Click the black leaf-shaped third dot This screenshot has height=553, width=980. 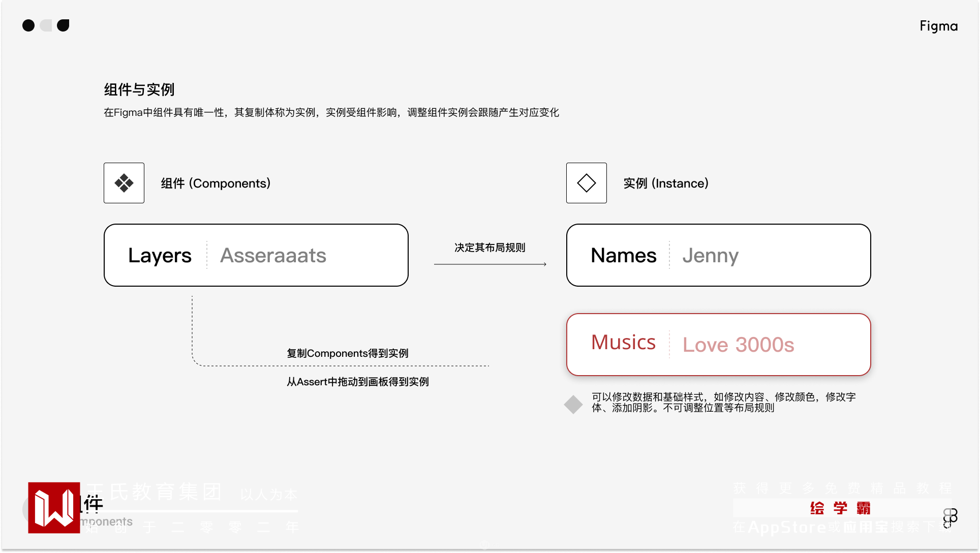coord(63,25)
